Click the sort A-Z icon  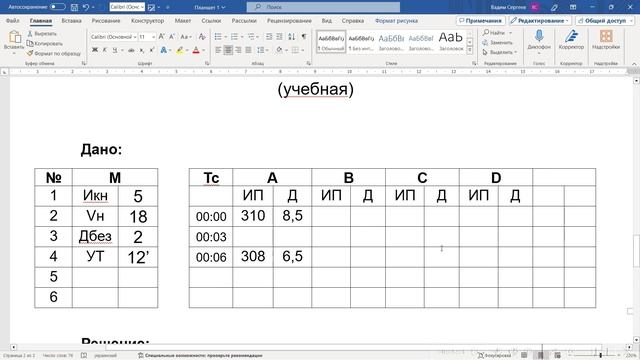pos(291,37)
